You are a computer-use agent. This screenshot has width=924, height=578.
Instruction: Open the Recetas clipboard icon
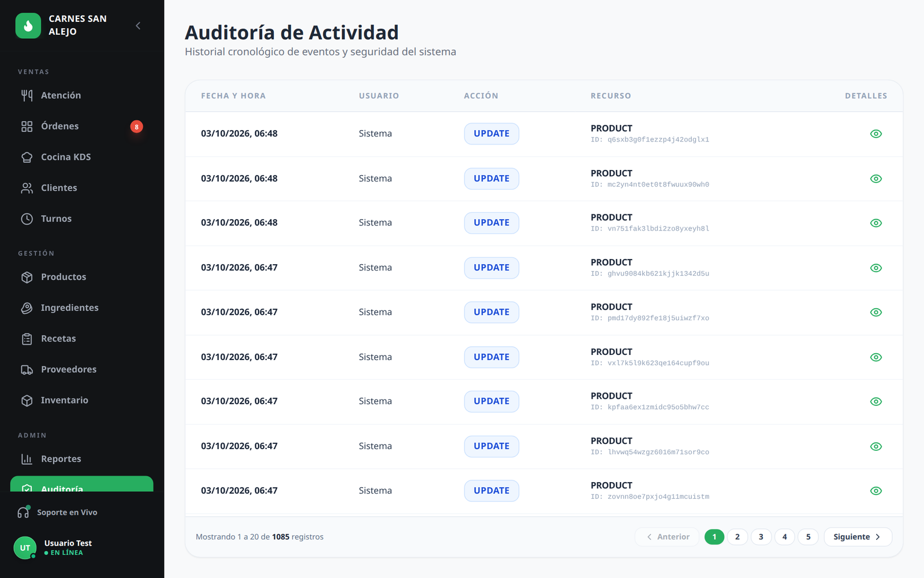click(x=27, y=339)
